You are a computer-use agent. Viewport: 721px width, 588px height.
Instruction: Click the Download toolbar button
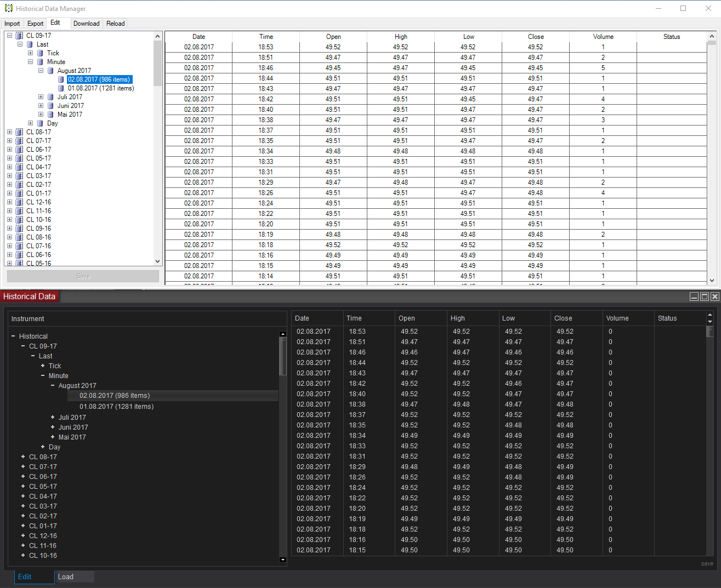(x=86, y=24)
